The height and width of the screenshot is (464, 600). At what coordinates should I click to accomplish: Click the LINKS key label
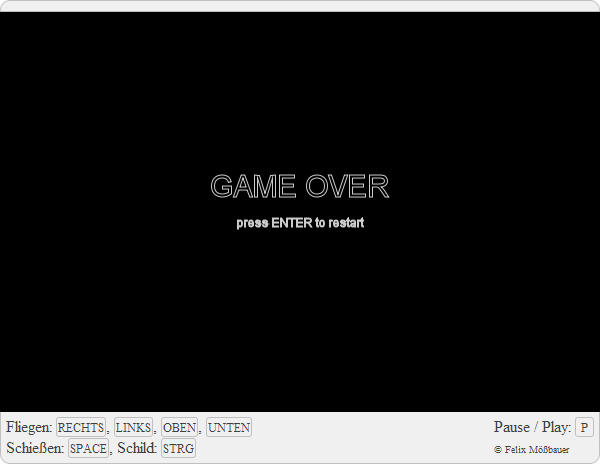point(133,427)
